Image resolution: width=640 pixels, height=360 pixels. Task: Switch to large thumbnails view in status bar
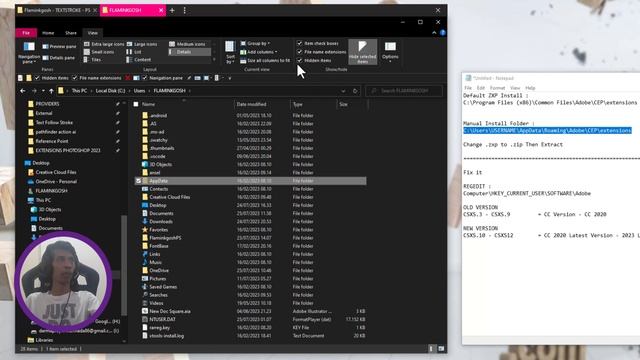coord(441,349)
